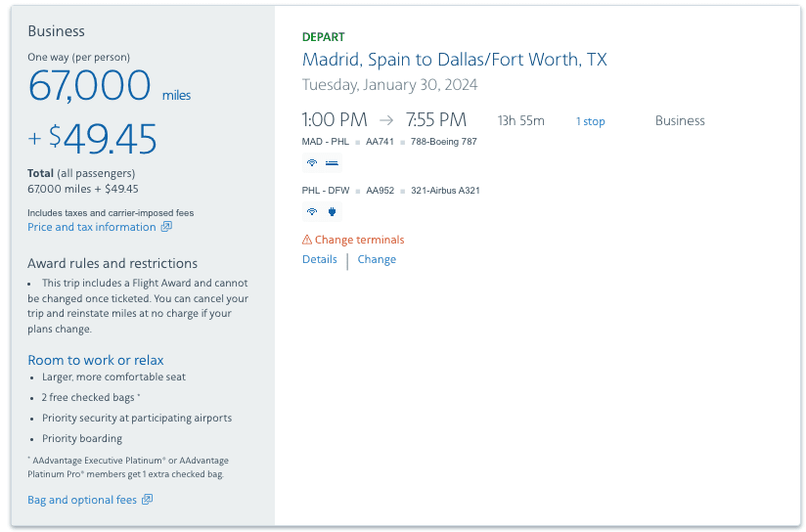Click the 2 free checked bags item
Image resolution: width=806 pixels, height=532 pixels.
pyautogui.click(x=90, y=397)
